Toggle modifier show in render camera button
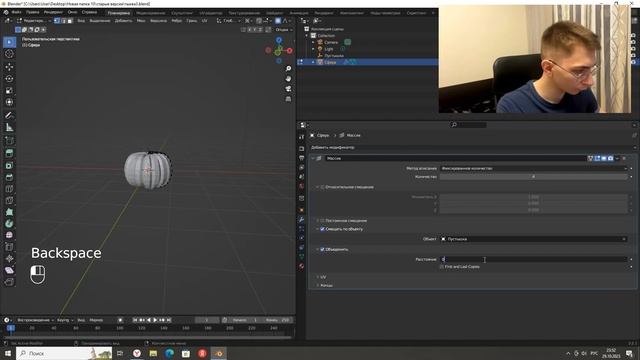Viewport: 640px width, 360px height. tap(610, 158)
